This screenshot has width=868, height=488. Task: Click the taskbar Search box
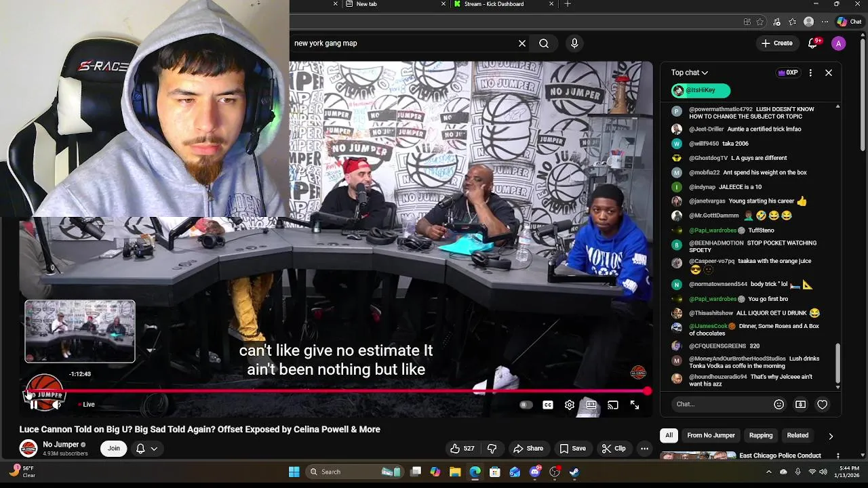354,472
